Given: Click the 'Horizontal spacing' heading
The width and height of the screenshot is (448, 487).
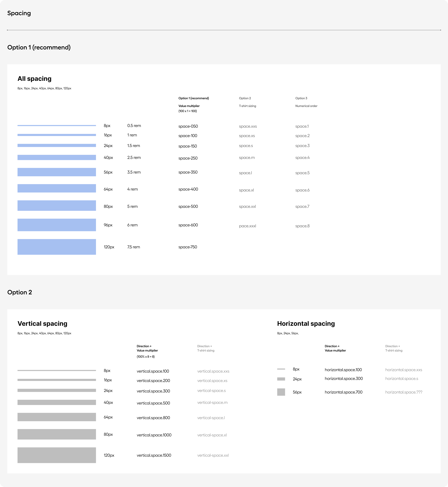Looking at the screenshot, I should tap(306, 324).
